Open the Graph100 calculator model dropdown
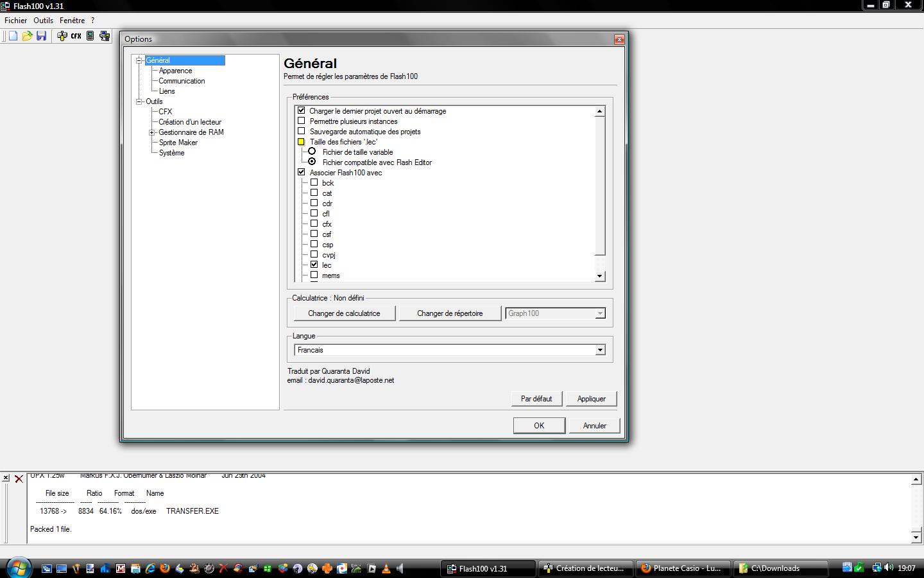 (x=600, y=313)
